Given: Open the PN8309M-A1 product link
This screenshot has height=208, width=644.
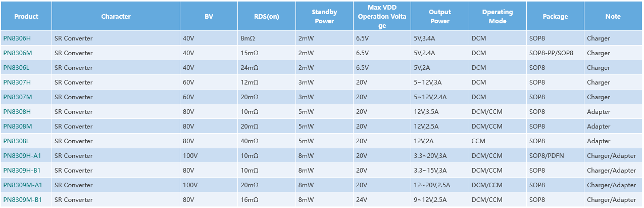Looking at the screenshot, I should point(23,185).
